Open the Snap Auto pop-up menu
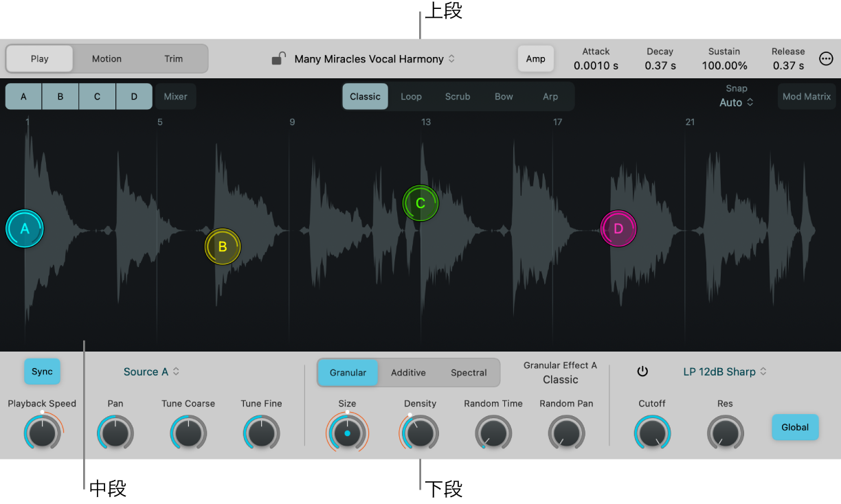The height and width of the screenshot is (504, 841). point(737,102)
